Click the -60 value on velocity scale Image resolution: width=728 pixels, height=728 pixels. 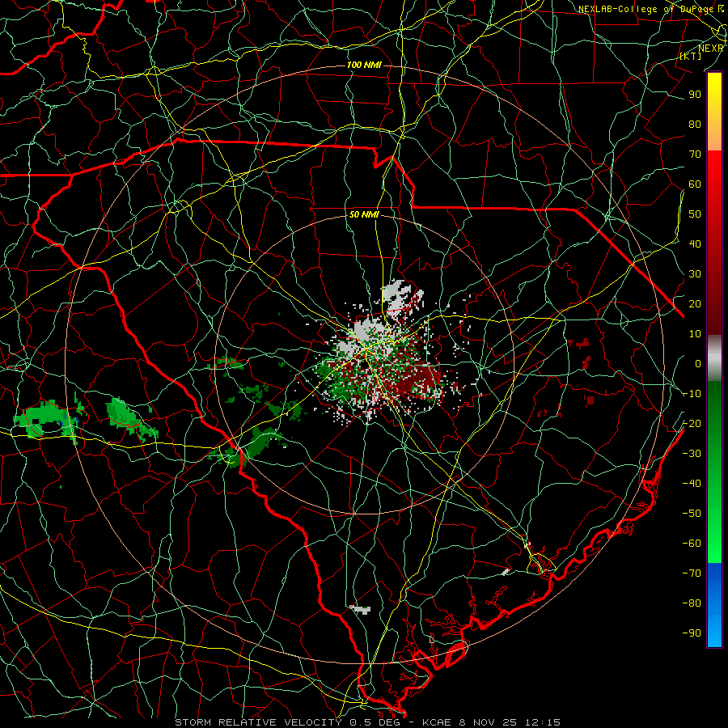point(692,544)
